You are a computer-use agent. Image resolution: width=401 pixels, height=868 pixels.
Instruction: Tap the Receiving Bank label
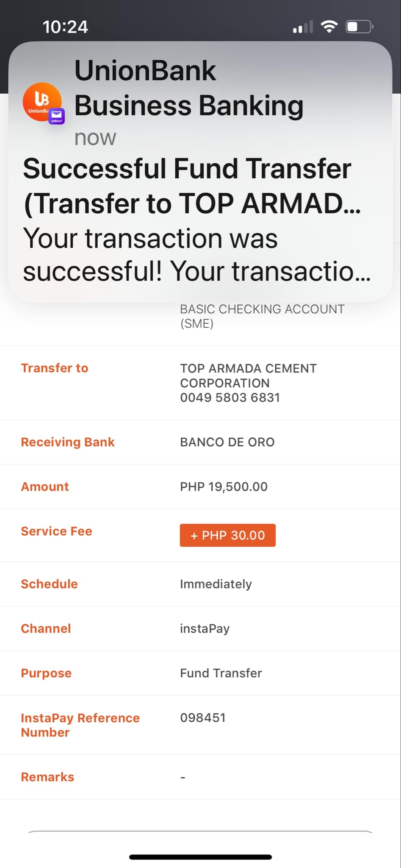click(68, 442)
